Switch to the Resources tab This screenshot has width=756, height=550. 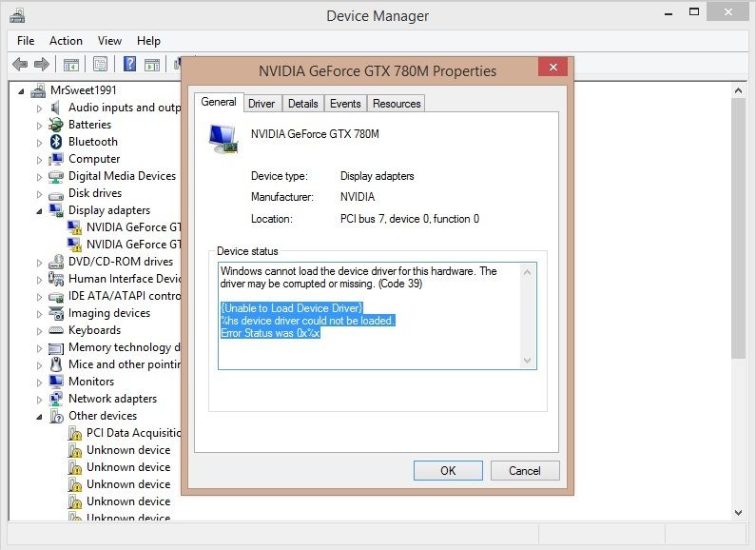(397, 104)
